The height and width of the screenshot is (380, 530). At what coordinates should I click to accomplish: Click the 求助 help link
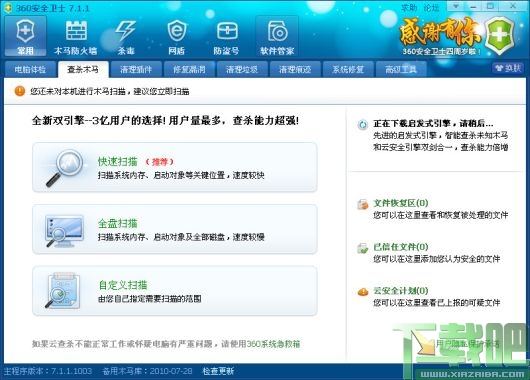(x=409, y=7)
